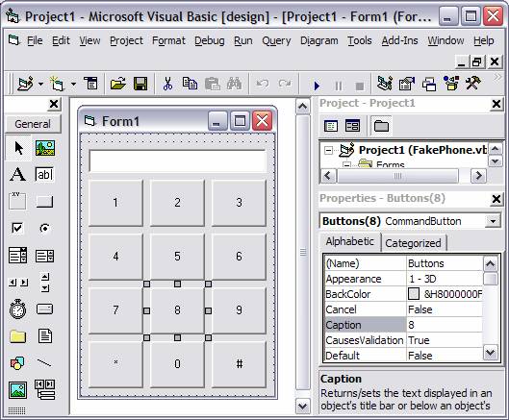The height and width of the screenshot is (420, 509).
Task: Open the Add Form dropdown arrow
Action: (x=73, y=85)
